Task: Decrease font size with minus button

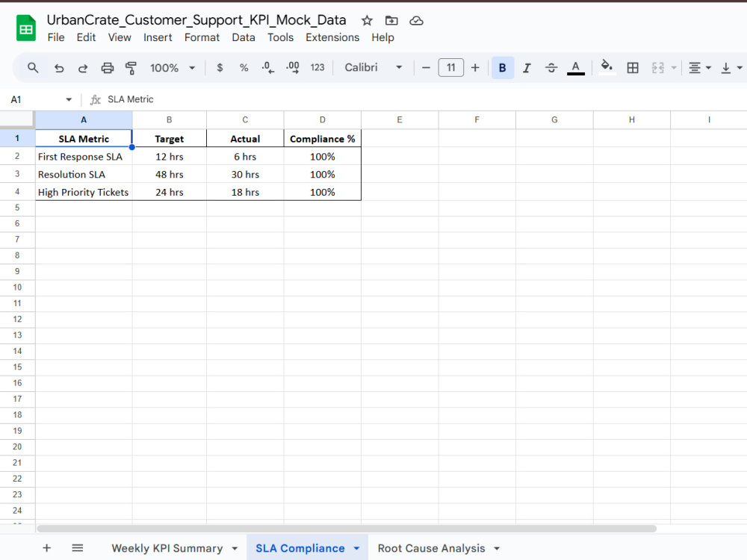Action: 426,68
